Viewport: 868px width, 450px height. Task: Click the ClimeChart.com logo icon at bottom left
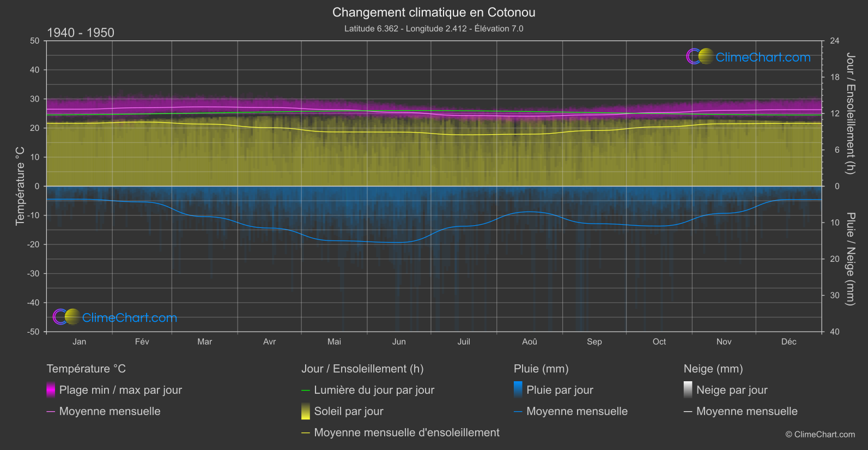coord(66,317)
